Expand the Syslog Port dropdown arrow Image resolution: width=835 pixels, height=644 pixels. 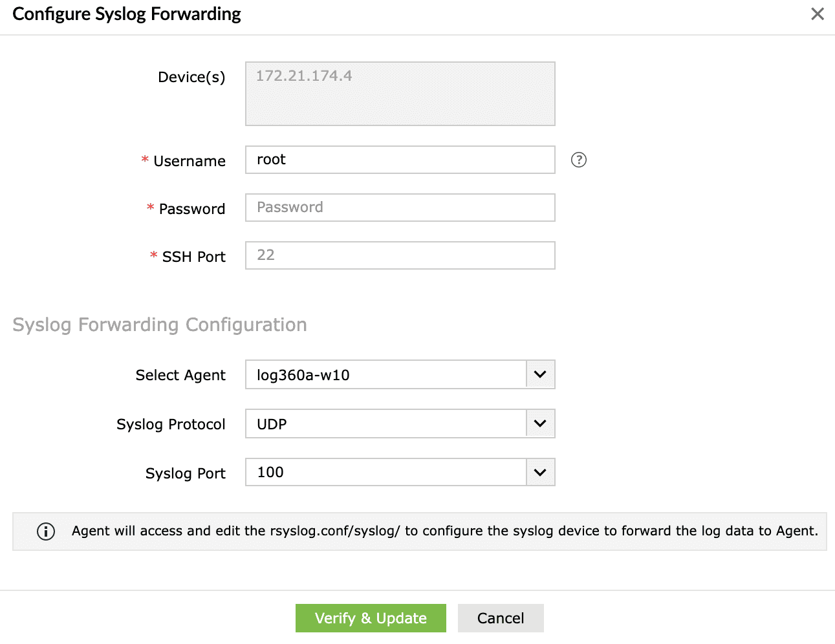540,473
